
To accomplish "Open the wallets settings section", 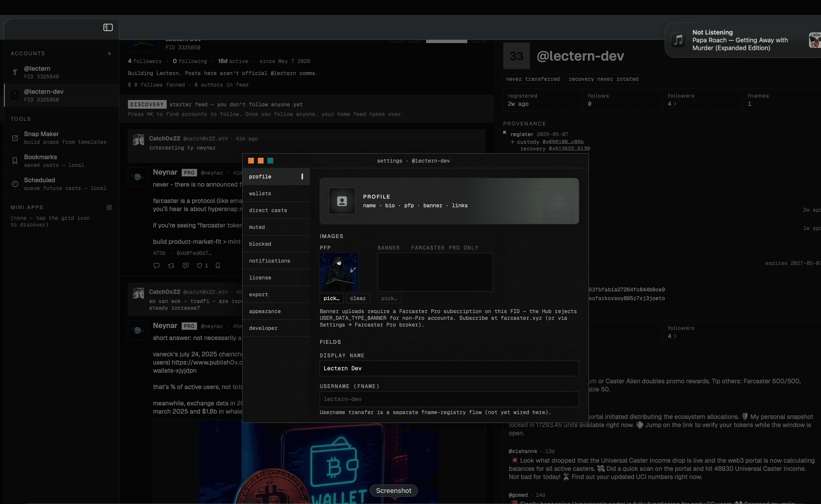I will click(x=276, y=193).
